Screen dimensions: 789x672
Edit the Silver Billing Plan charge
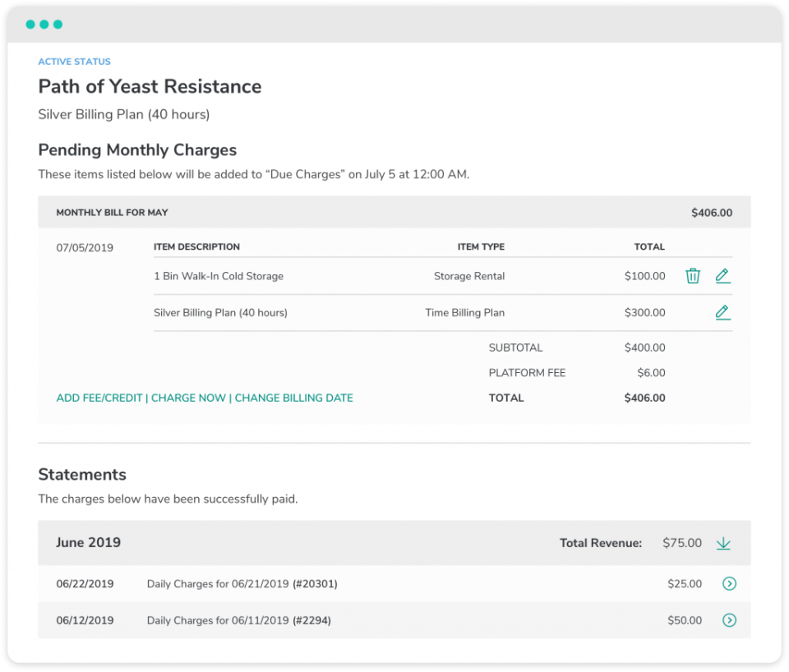point(722,312)
